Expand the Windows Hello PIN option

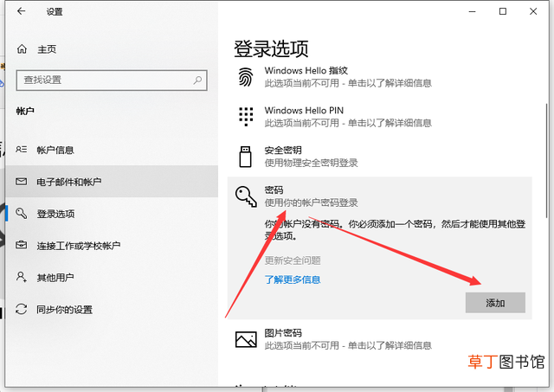click(x=379, y=117)
